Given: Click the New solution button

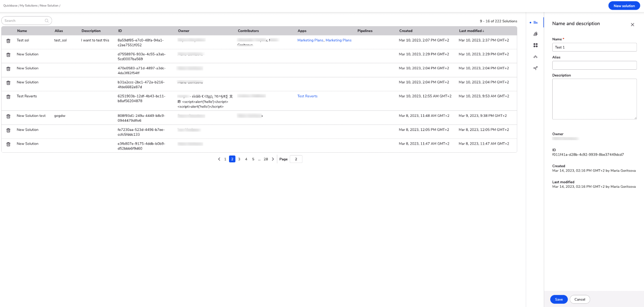Looking at the screenshot, I should pos(624,6).
